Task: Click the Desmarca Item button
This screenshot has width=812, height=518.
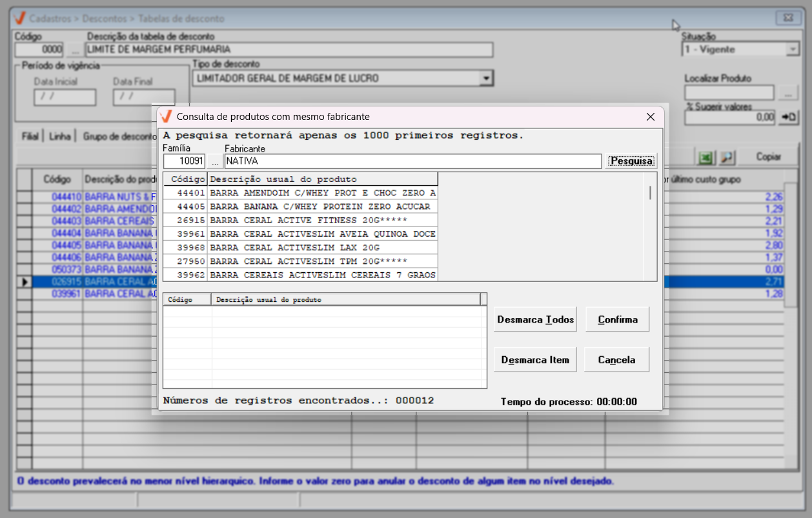Action: pos(535,360)
